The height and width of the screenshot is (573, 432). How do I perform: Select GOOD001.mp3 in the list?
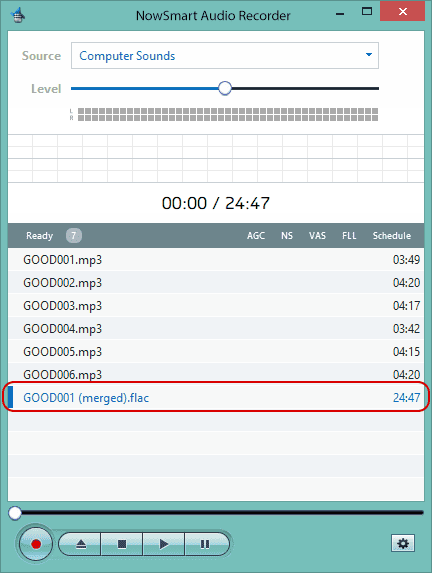[216, 259]
